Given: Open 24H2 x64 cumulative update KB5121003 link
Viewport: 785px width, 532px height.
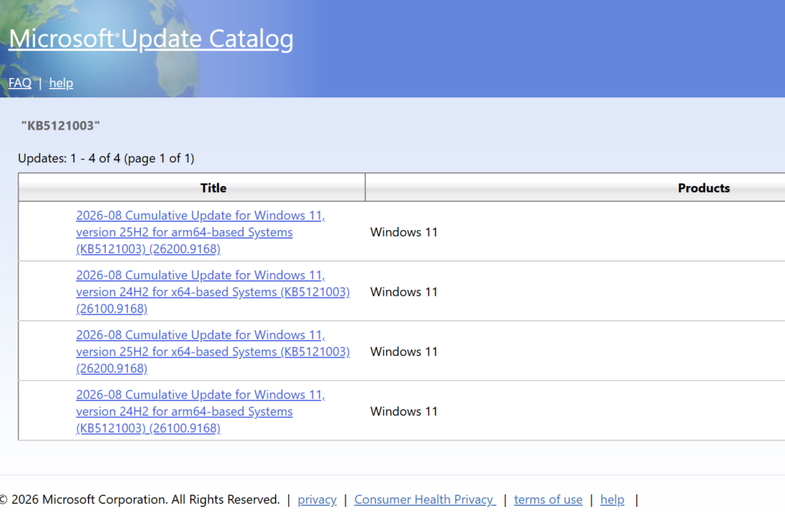Looking at the screenshot, I should 213,292.
